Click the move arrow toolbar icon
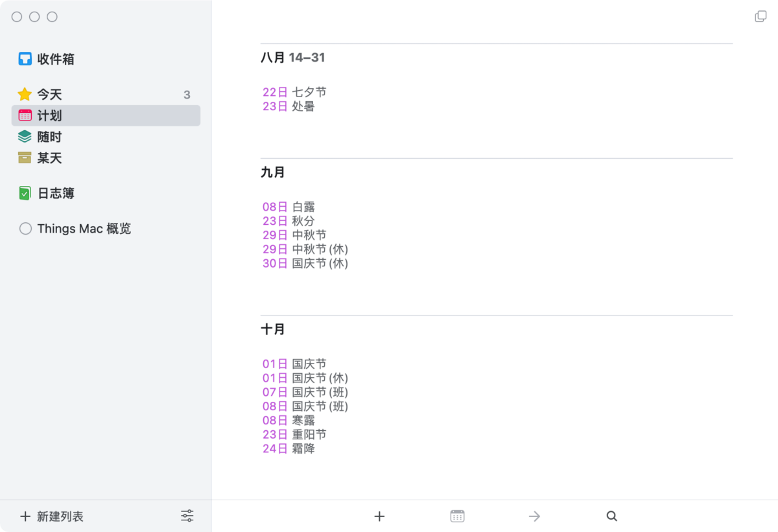The image size is (778, 532). tap(534, 516)
